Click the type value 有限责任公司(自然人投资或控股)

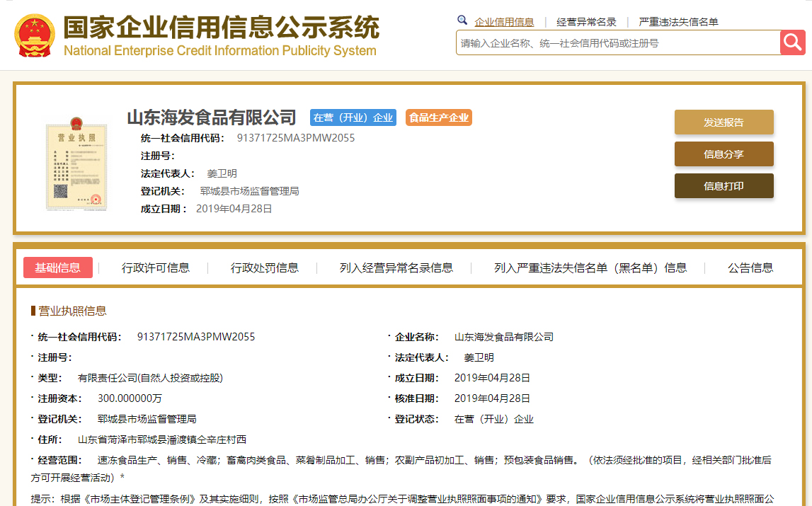click(150, 378)
